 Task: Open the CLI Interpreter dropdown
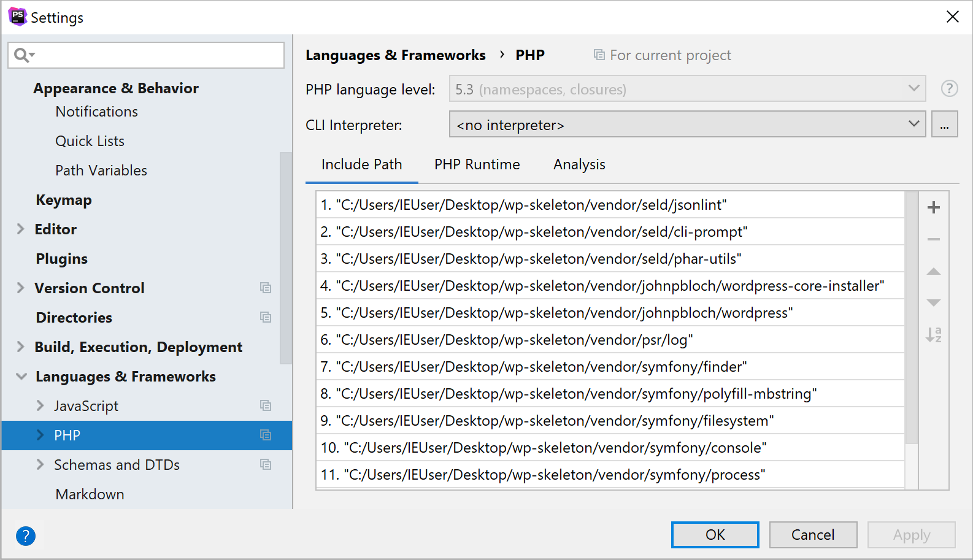coord(686,125)
